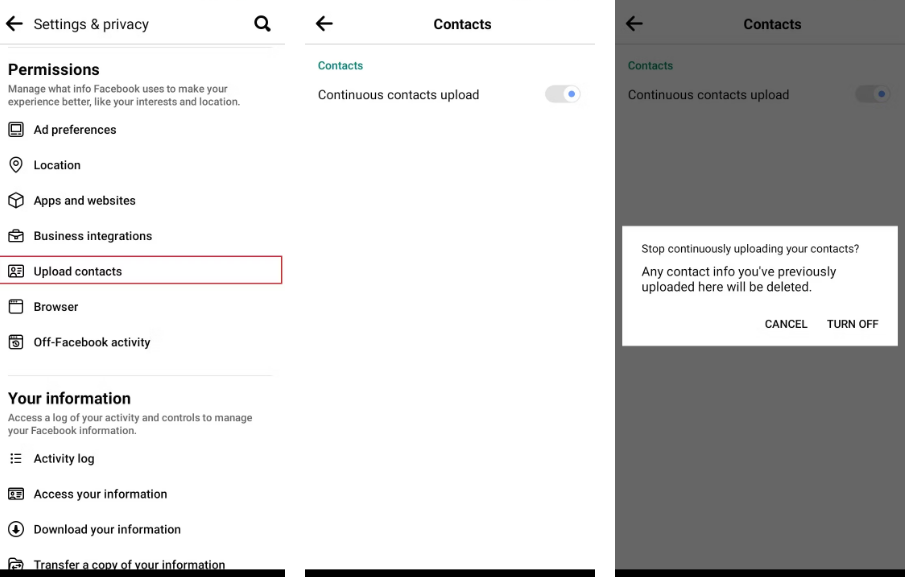Click TURN OFF in the dialog
The height and width of the screenshot is (577, 908).
tap(852, 324)
